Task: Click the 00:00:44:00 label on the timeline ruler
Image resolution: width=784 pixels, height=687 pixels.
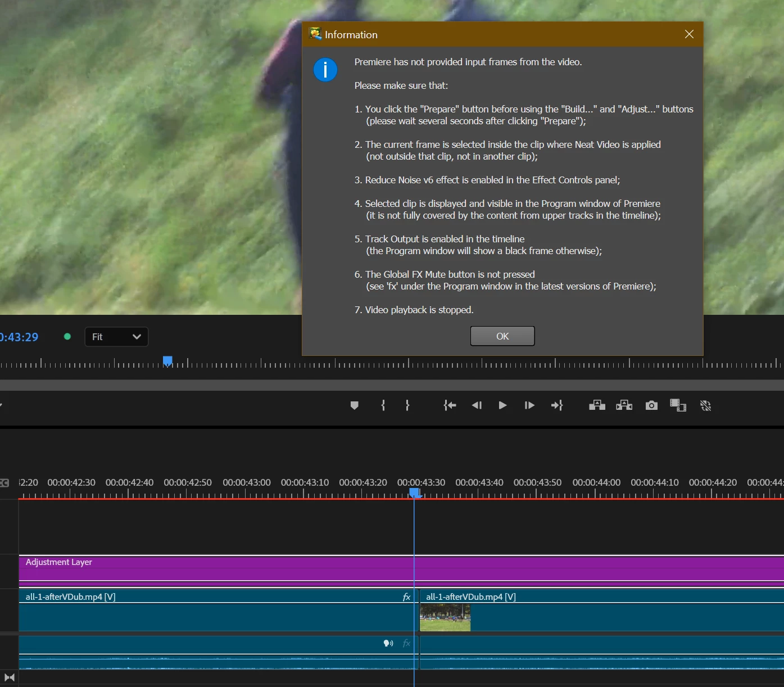Action: (x=596, y=482)
